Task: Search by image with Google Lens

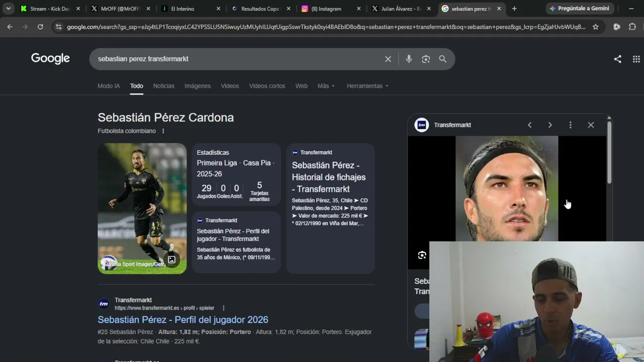Action: (x=426, y=59)
